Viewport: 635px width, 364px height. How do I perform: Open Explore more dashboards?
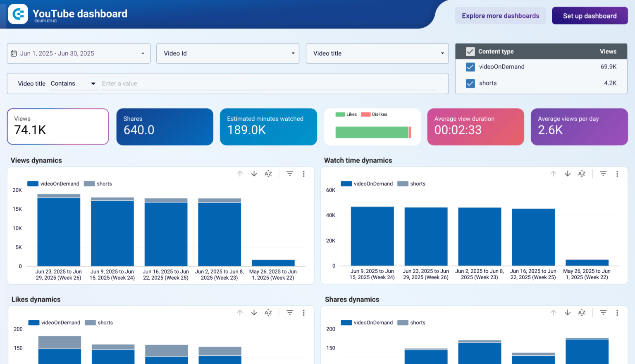500,15
